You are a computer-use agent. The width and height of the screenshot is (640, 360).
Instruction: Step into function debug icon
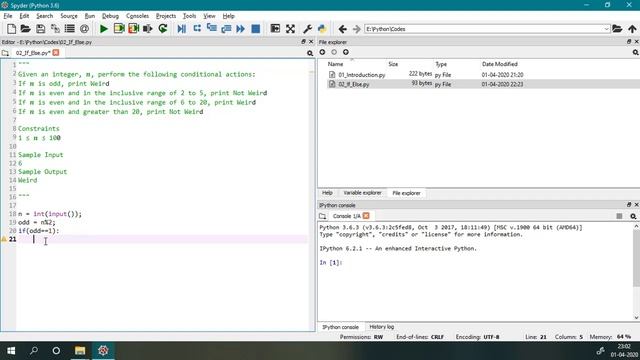[x=211, y=29]
